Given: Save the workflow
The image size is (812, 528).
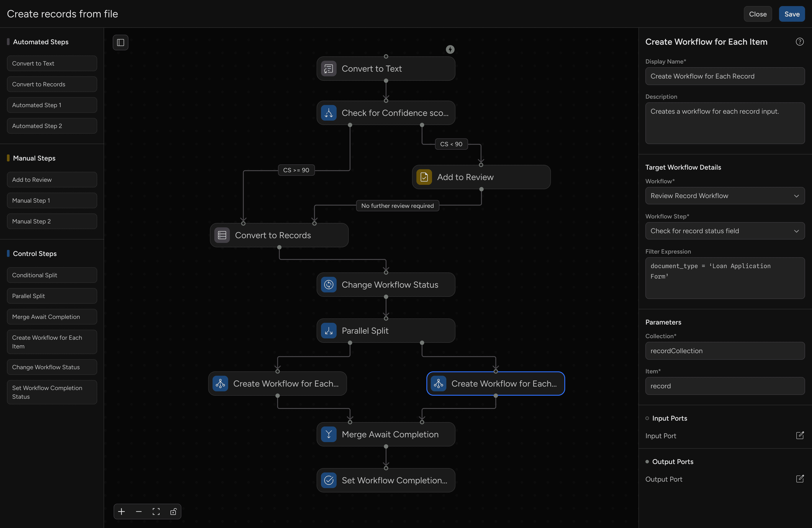Looking at the screenshot, I should [x=792, y=14].
